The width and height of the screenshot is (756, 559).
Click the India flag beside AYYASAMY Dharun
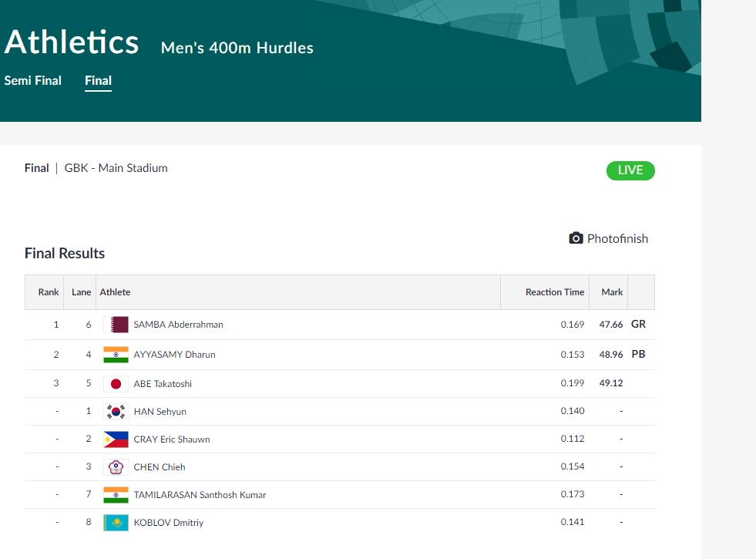click(116, 355)
